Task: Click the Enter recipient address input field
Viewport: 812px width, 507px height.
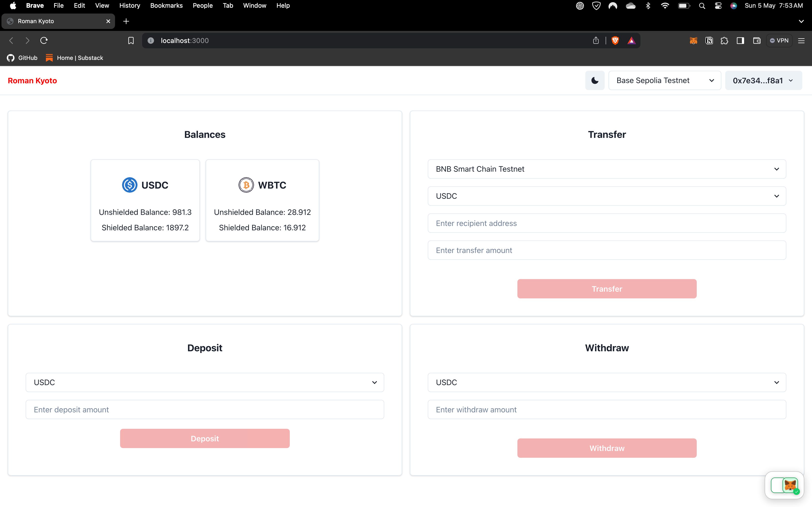Action: [607, 223]
